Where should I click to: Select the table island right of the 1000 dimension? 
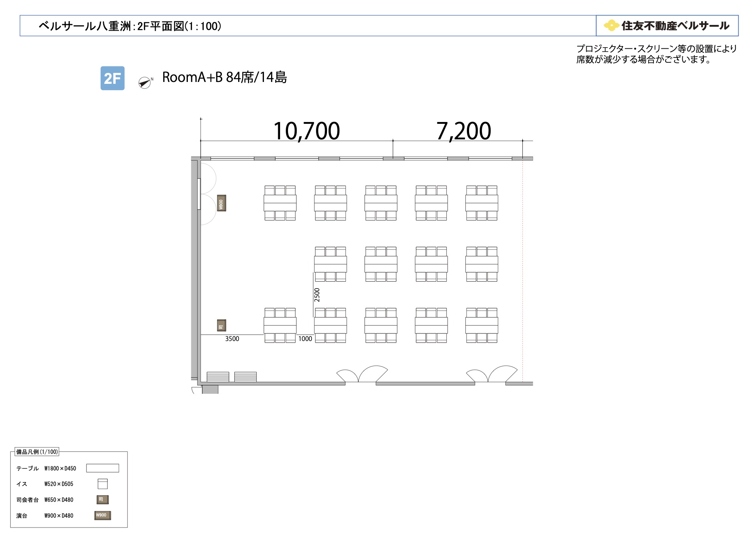coord(330,325)
